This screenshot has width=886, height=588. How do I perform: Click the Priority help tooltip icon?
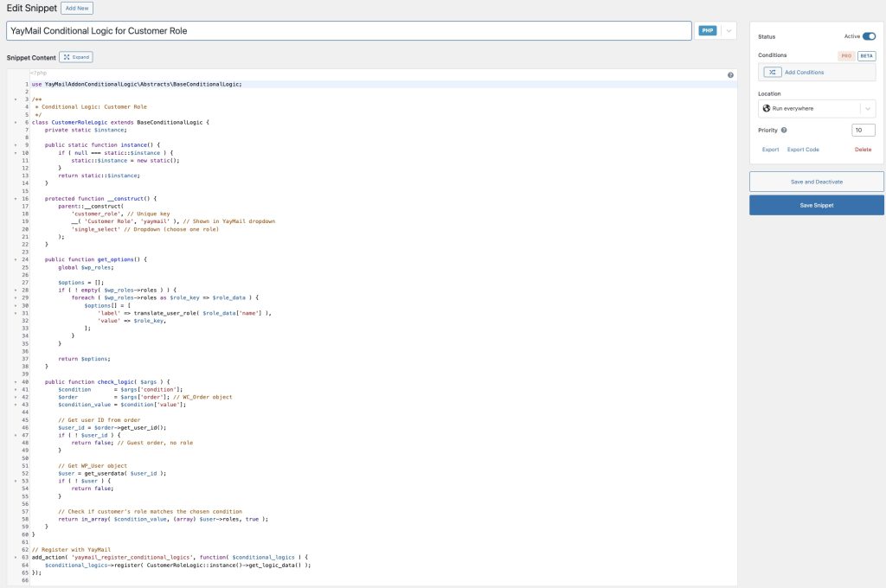[x=784, y=130]
